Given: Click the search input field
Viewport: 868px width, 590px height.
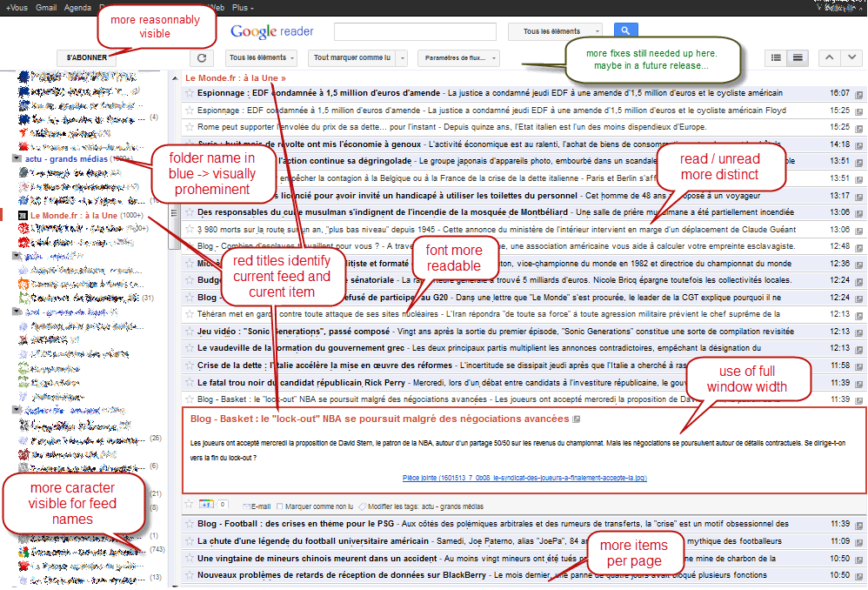Looking at the screenshot, I should click(x=415, y=31).
